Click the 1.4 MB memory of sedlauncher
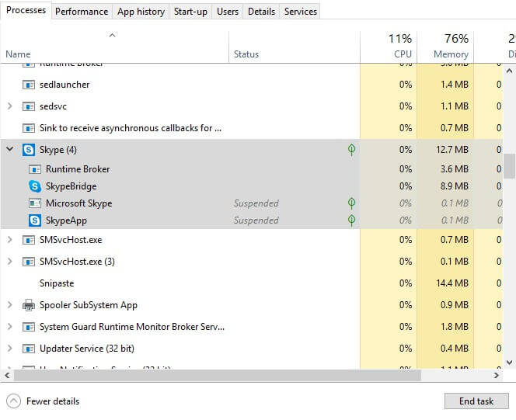 point(455,85)
